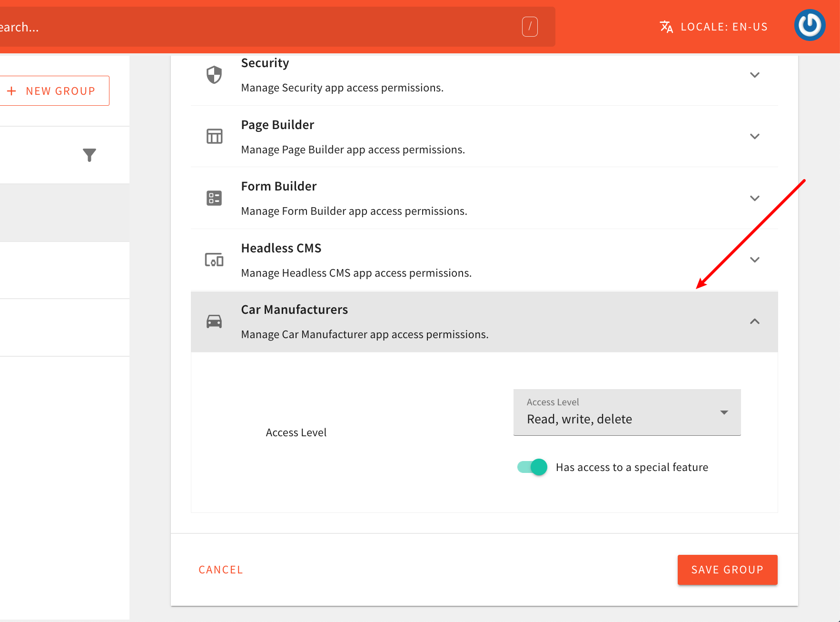The image size is (840, 622).
Task: Click the translate locale icon
Action: click(666, 27)
